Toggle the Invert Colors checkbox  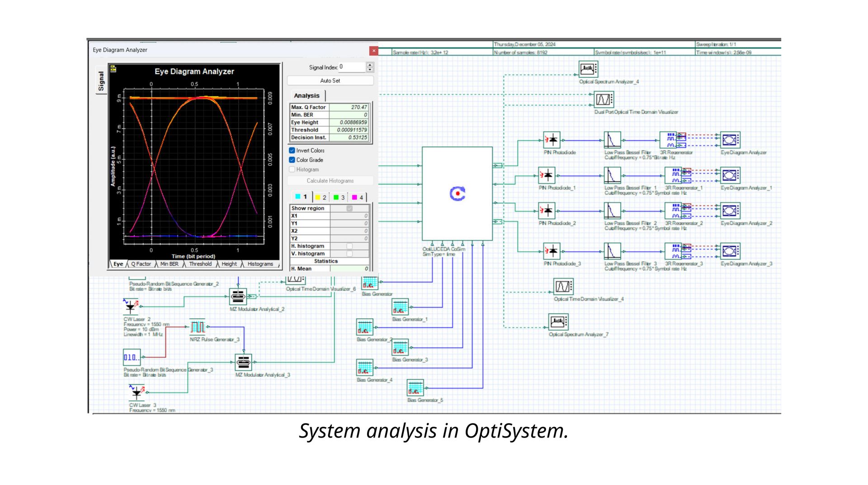coord(292,151)
